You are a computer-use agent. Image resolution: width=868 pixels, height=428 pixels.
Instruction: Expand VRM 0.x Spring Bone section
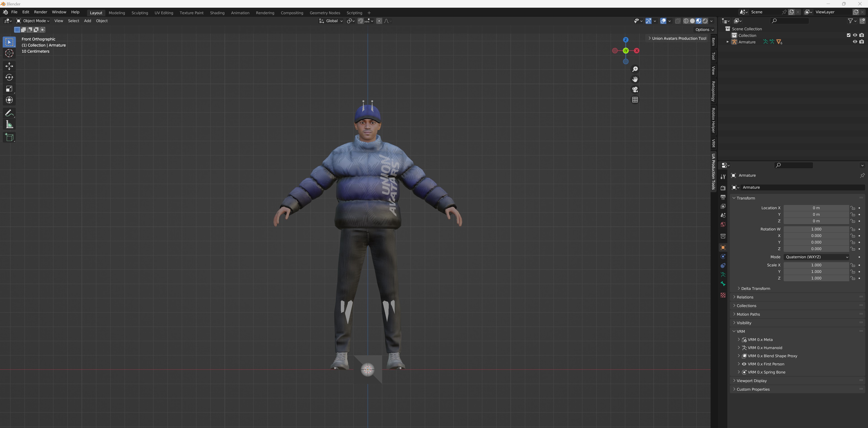[762, 372]
